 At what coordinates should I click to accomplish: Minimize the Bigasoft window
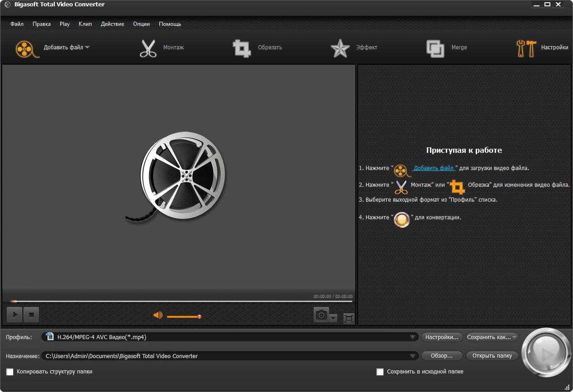536,4
